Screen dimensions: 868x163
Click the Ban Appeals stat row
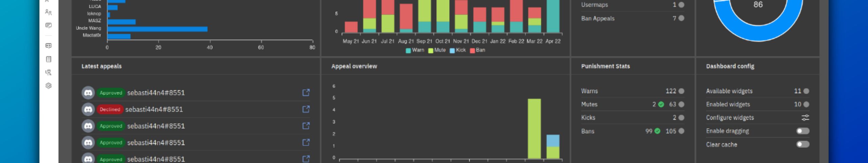pyautogui.click(x=632, y=18)
